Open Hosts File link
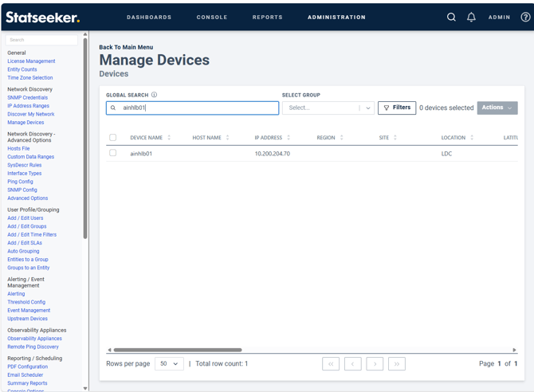This screenshot has height=392, width=534. [x=18, y=148]
